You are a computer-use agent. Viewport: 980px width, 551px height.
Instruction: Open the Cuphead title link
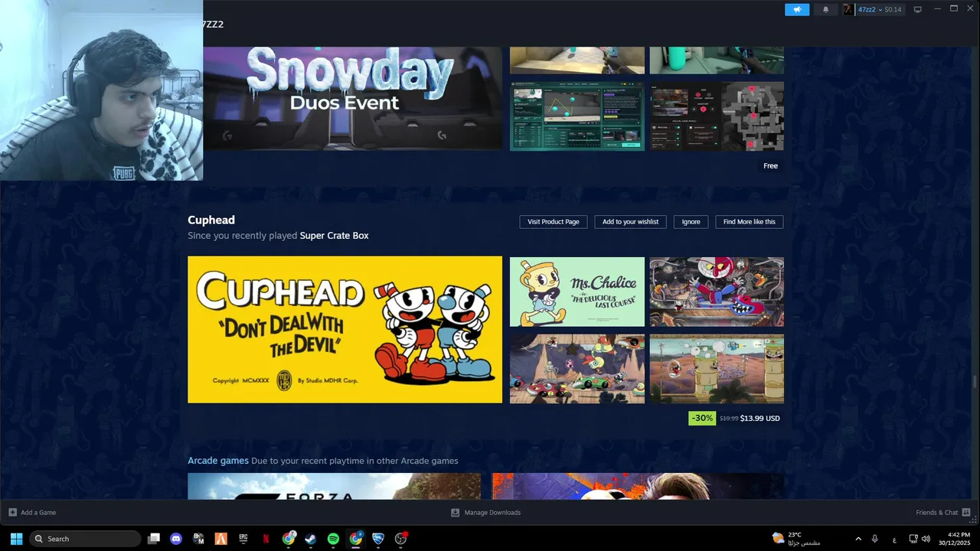point(211,220)
